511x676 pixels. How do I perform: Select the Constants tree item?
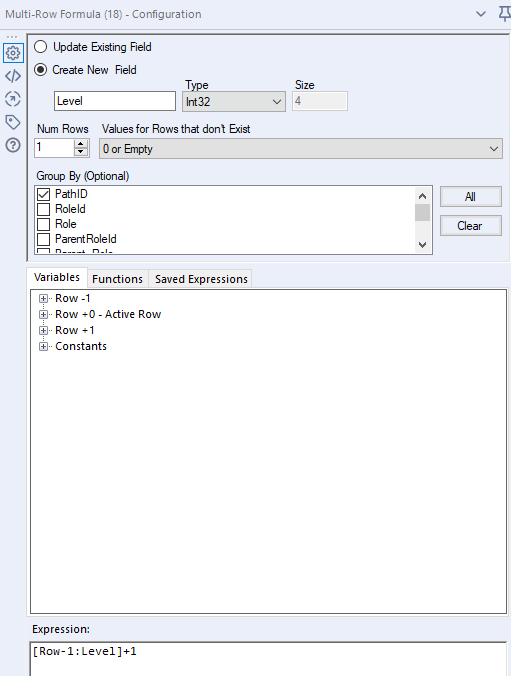pos(81,346)
